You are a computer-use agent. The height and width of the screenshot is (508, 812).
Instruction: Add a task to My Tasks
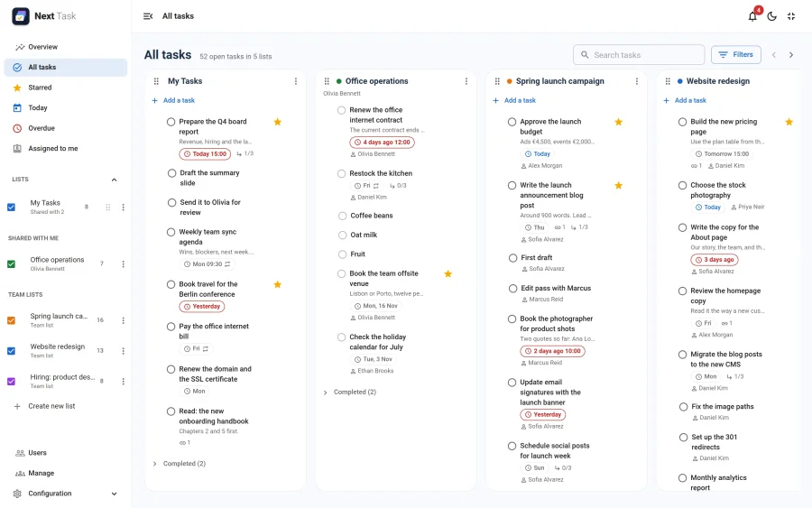click(x=173, y=100)
